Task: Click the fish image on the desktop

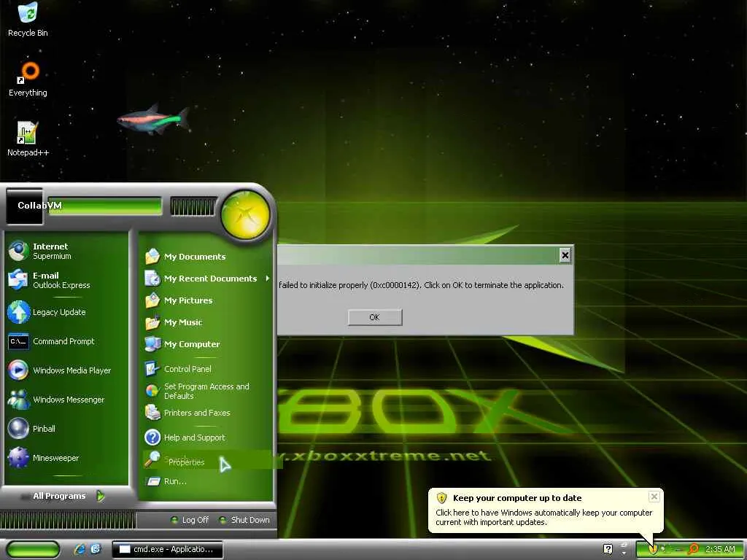Action: pyautogui.click(x=153, y=119)
